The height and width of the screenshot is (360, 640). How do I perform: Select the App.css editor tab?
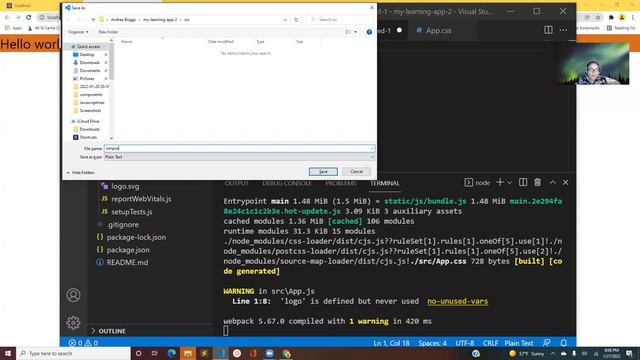438,31
